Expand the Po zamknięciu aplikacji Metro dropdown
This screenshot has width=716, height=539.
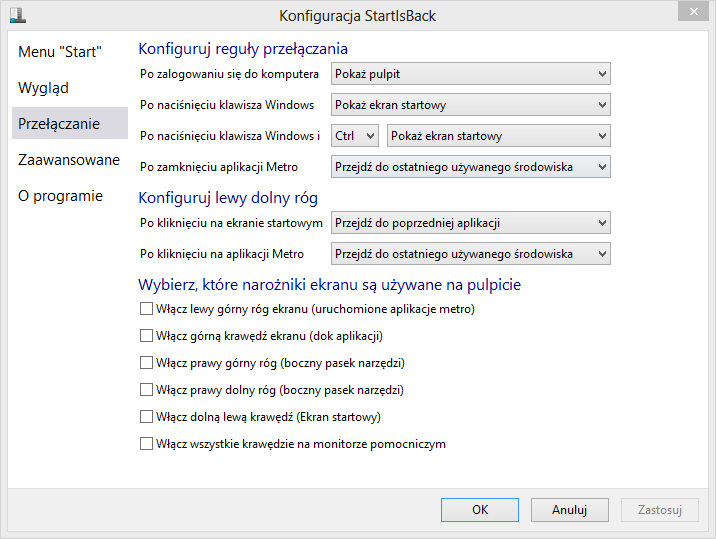[x=470, y=167]
